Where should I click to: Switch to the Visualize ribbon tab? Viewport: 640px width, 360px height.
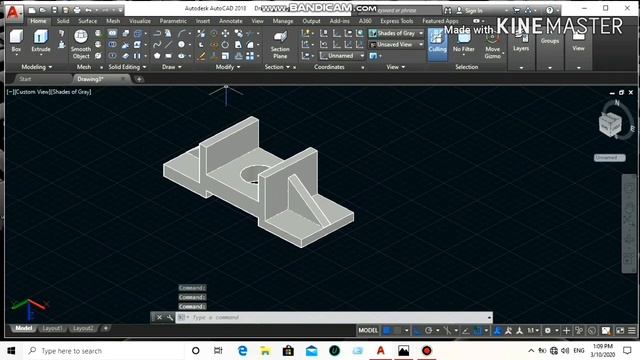pyautogui.click(x=140, y=21)
